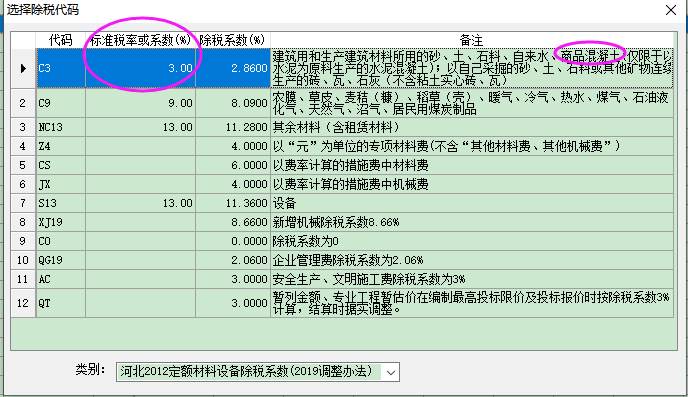Click the 13.00 rate cell in S13 row
This screenshot has width=688, height=397.
click(x=140, y=203)
